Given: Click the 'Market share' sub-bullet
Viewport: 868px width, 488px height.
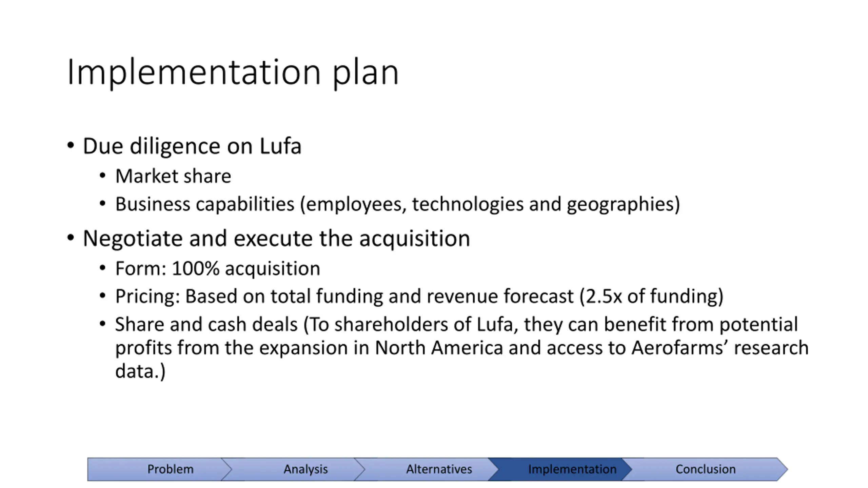Looking at the screenshot, I should [173, 176].
